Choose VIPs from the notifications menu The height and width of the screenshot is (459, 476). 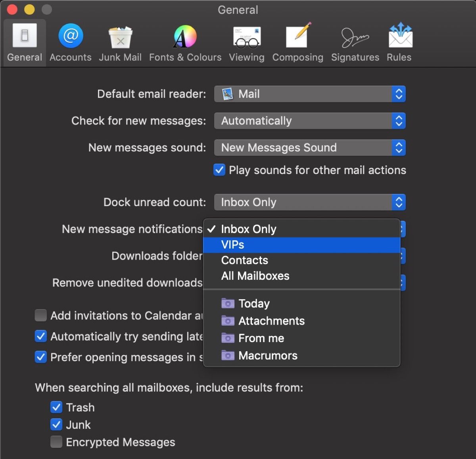(233, 245)
